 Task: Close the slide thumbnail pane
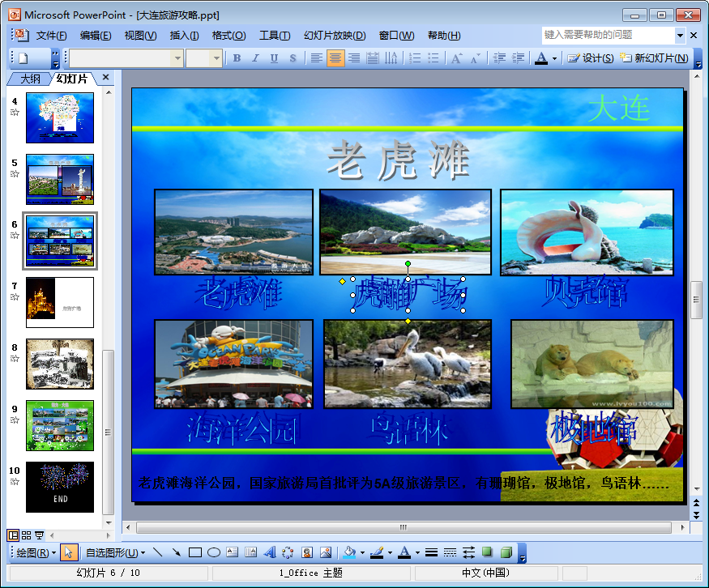pyautogui.click(x=106, y=77)
